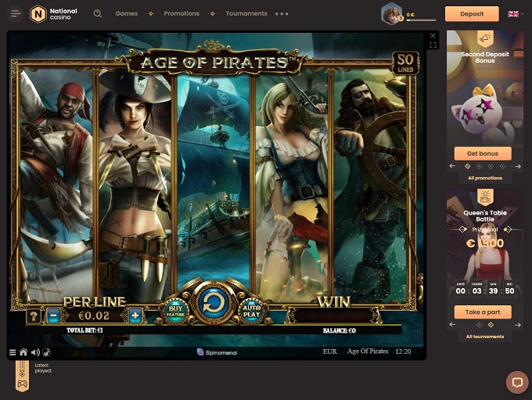
Task: Click the home icon in game bar
Action: pos(23,352)
